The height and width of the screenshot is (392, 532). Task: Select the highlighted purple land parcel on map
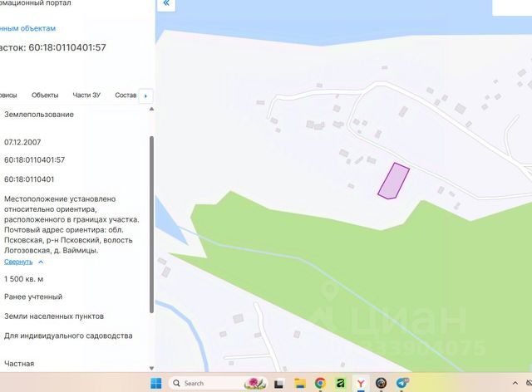(393, 181)
